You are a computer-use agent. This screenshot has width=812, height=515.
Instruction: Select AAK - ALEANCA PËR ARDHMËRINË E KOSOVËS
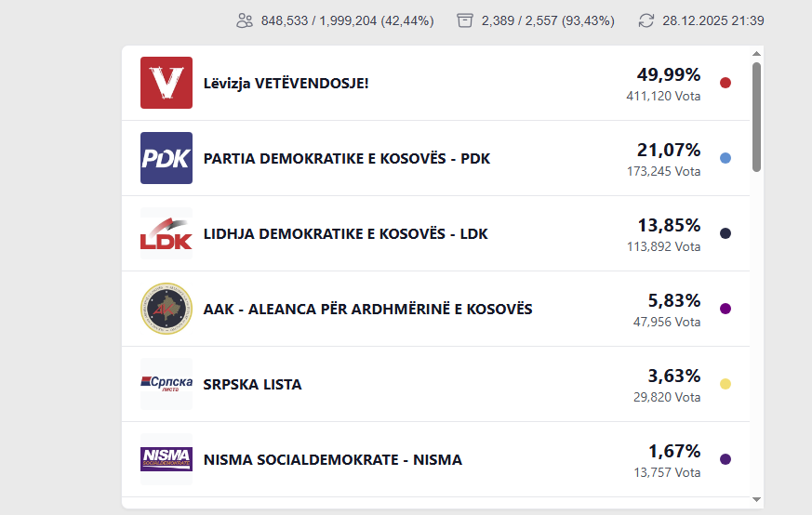pos(367,310)
